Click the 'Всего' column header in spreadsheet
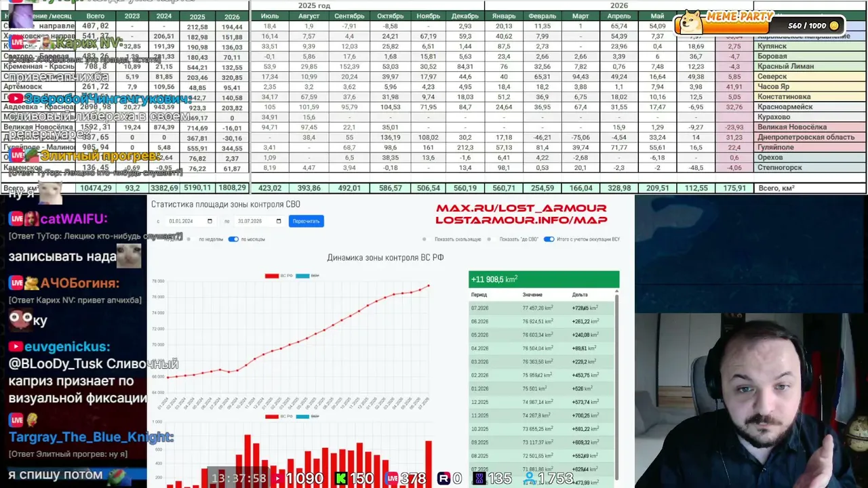This screenshot has height=488, width=868. (96, 16)
